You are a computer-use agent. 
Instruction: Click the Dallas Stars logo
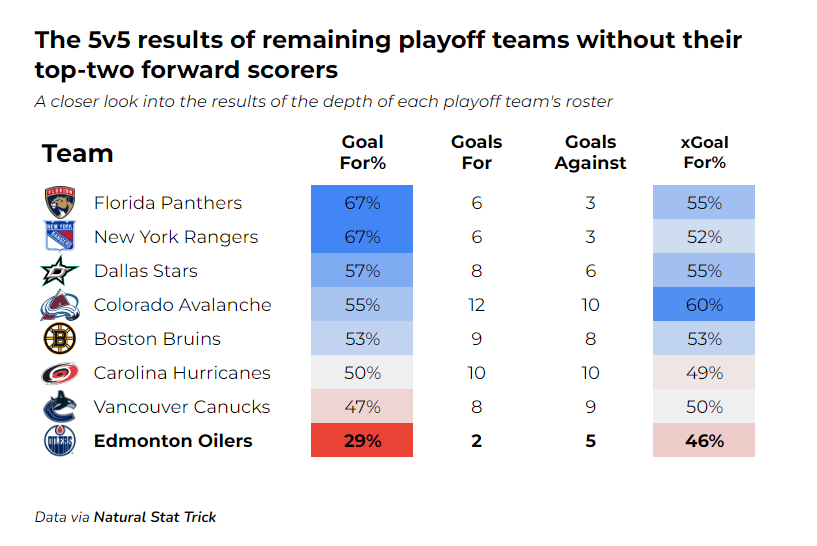click(x=59, y=271)
